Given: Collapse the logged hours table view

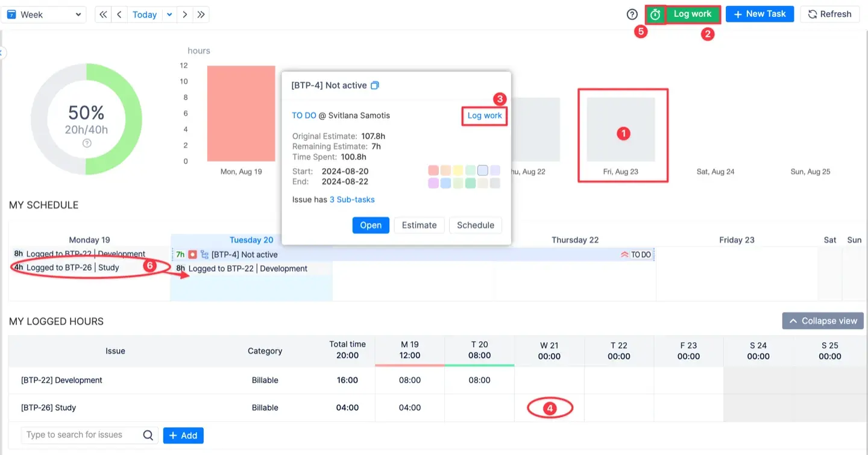Looking at the screenshot, I should pos(822,321).
